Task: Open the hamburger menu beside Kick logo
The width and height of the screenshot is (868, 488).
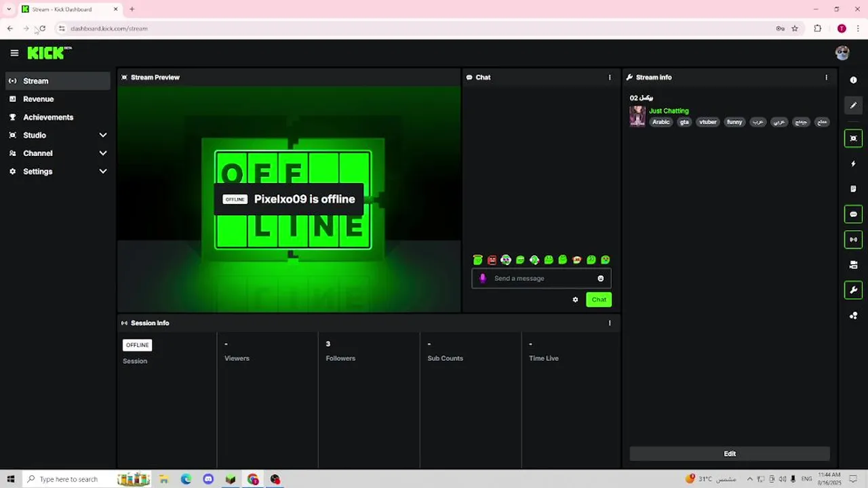Action: coord(14,53)
